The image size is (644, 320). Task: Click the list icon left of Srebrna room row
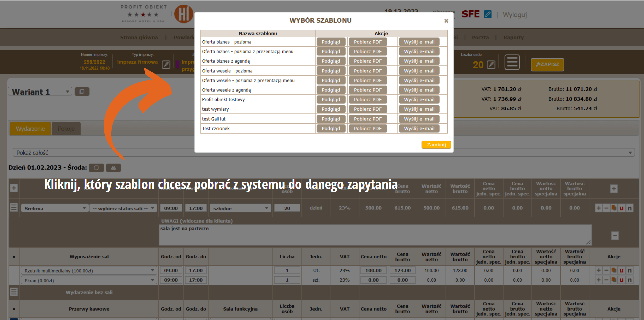(x=14, y=208)
